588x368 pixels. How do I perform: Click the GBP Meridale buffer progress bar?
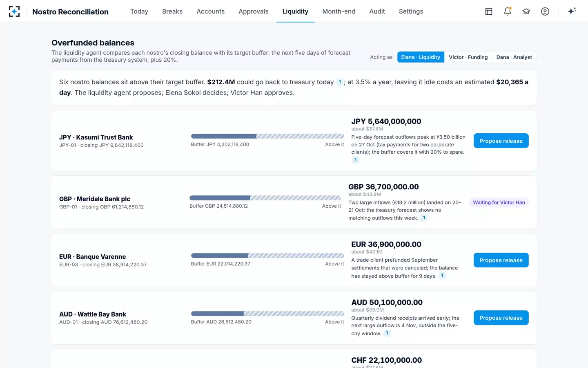click(265, 198)
